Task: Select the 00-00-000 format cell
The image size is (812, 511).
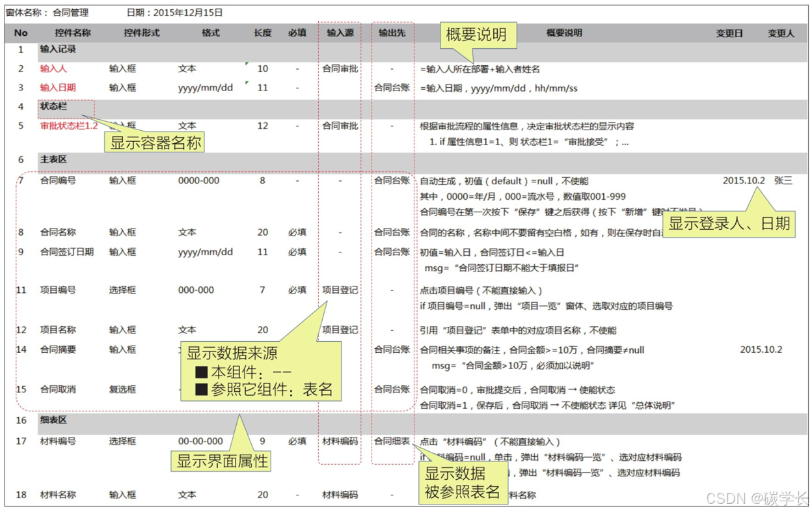Action: coord(200,441)
